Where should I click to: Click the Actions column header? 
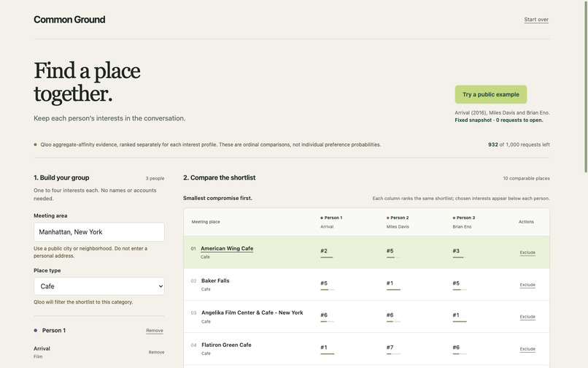click(526, 222)
